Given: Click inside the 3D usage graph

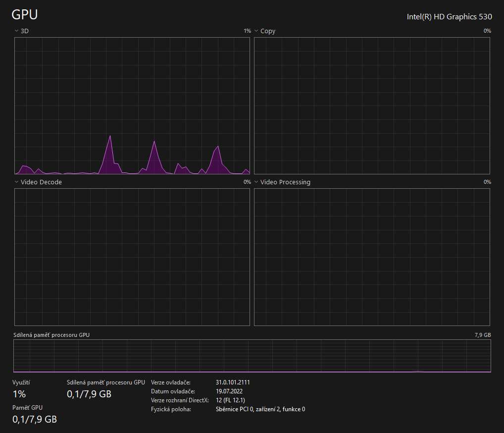Looking at the screenshot, I should pyautogui.click(x=132, y=106).
